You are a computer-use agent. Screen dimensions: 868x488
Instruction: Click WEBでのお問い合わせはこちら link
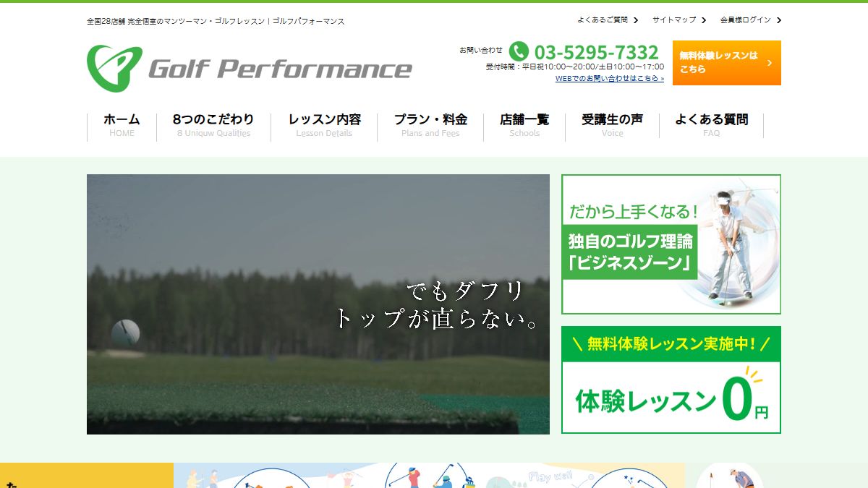[x=610, y=78]
